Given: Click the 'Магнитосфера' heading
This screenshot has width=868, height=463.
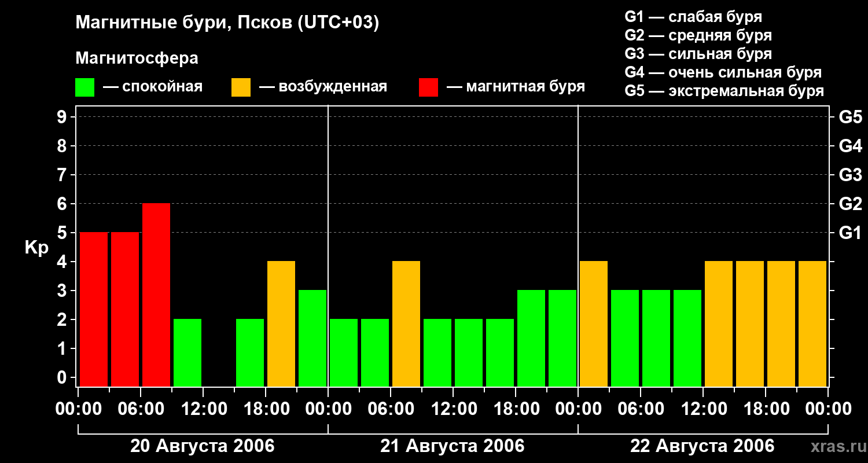Looking at the screenshot, I should pyautogui.click(x=137, y=58).
